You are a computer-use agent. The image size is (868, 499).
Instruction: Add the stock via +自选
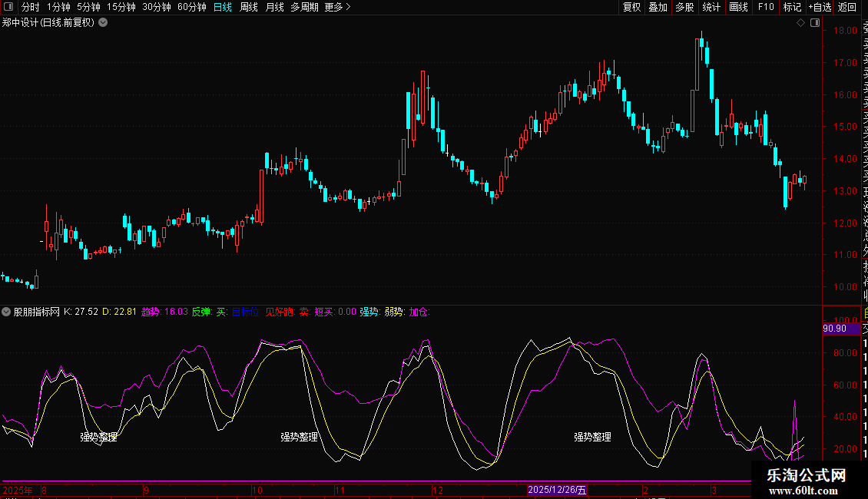pos(820,7)
